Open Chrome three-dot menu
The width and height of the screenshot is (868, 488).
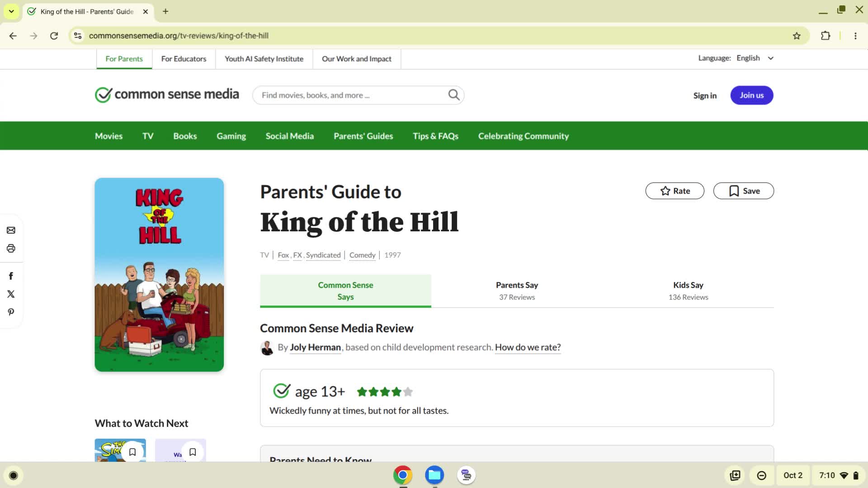855,36
